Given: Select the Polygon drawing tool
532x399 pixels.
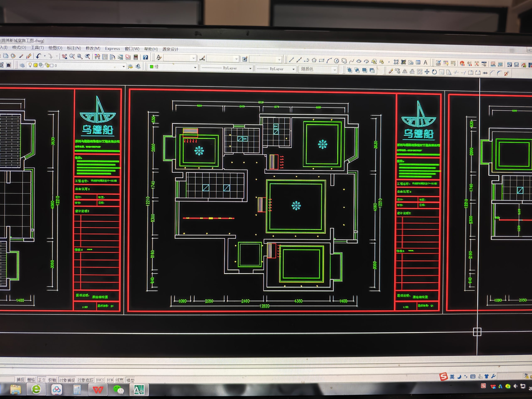Looking at the screenshot, I should pos(314,60).
